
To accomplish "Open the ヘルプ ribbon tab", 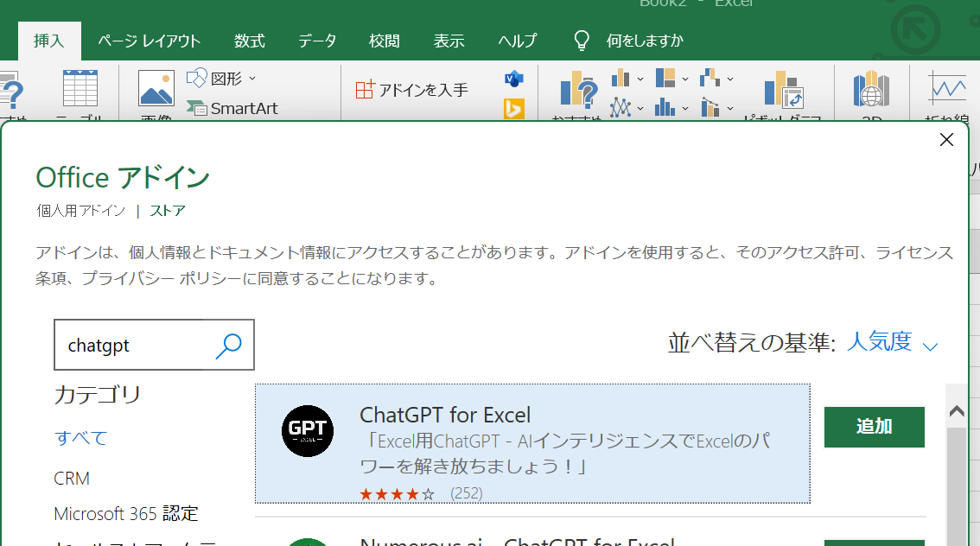I will [517, 41].
